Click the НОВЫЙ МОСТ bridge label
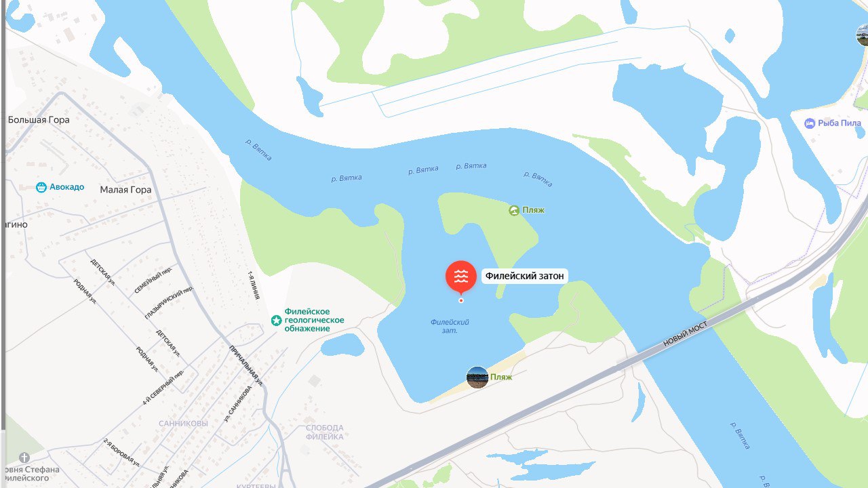868x488 pixels. point(685,335)
